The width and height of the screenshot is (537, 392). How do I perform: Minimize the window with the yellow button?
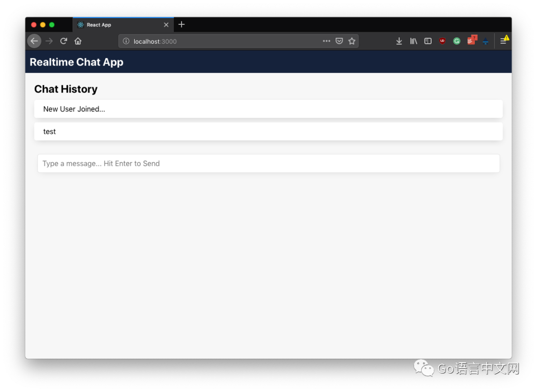(43, 25)
